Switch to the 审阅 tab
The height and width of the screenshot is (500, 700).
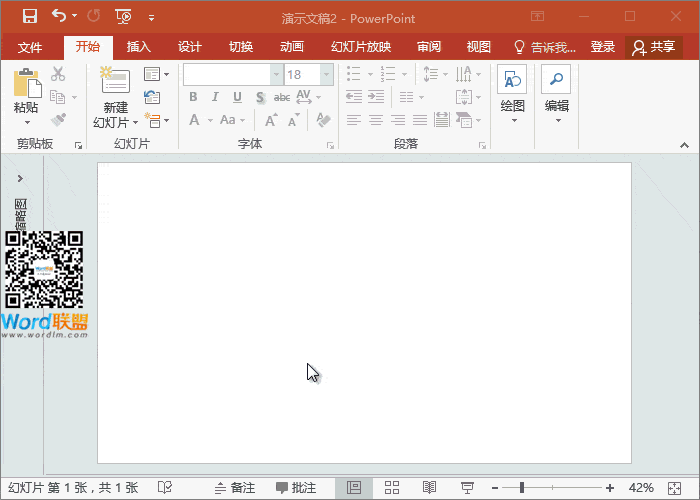[429, 47]
